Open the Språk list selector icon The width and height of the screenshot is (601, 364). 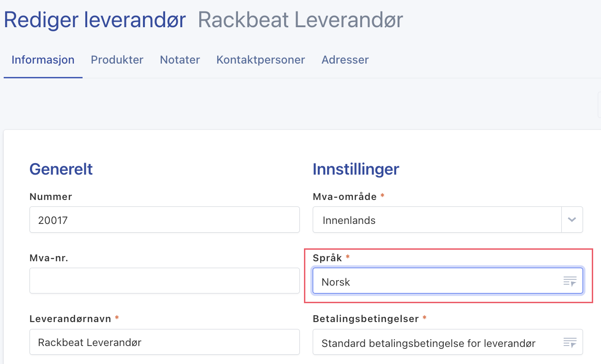coord(570,281)
